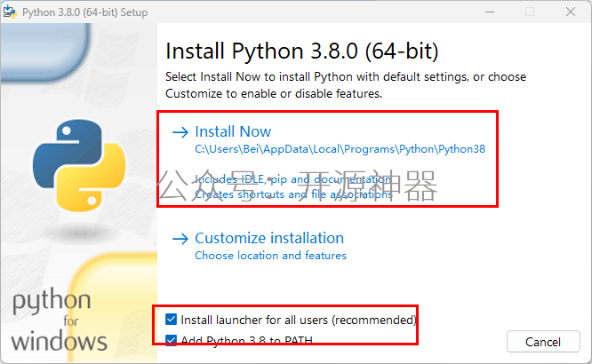The width and height of the screenshot is (592, 364).
Task: Click the Python38 install path line
Action: [x=340, y=149]
